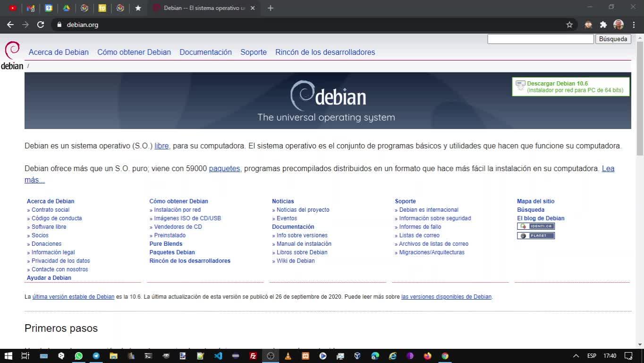View site security lock information
Image resolution: width=644 pixels, height=363 pixels.
pyautogui.click(x=59, y=25)
